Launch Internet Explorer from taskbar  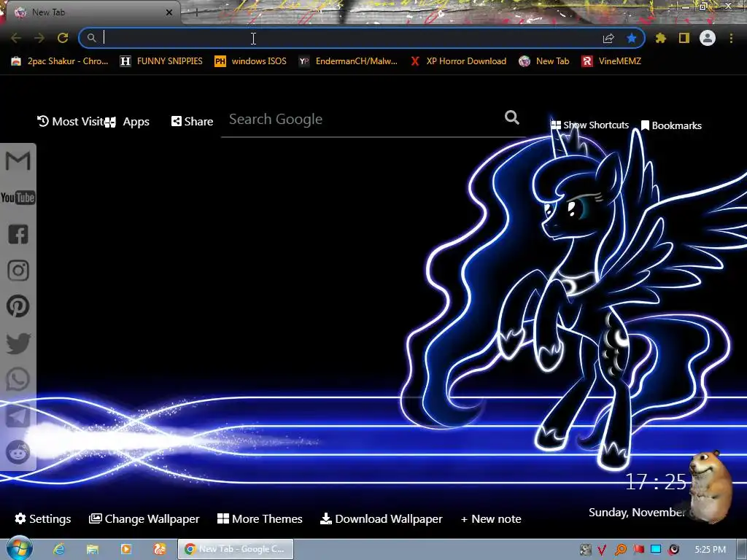59,549
